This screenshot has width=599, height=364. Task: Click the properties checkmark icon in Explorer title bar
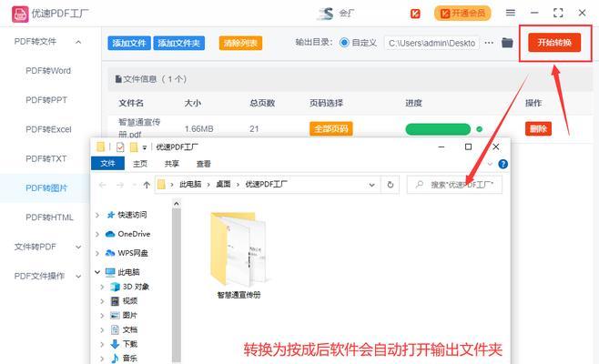(120, 147)
